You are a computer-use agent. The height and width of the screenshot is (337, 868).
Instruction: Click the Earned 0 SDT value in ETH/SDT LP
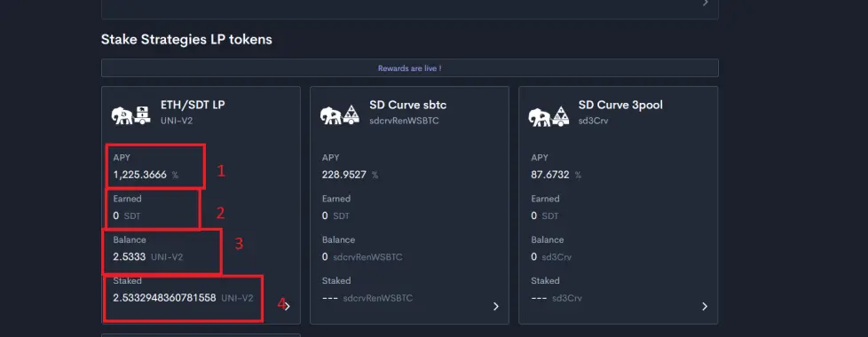pyautogui.click(x=127, y=216)
